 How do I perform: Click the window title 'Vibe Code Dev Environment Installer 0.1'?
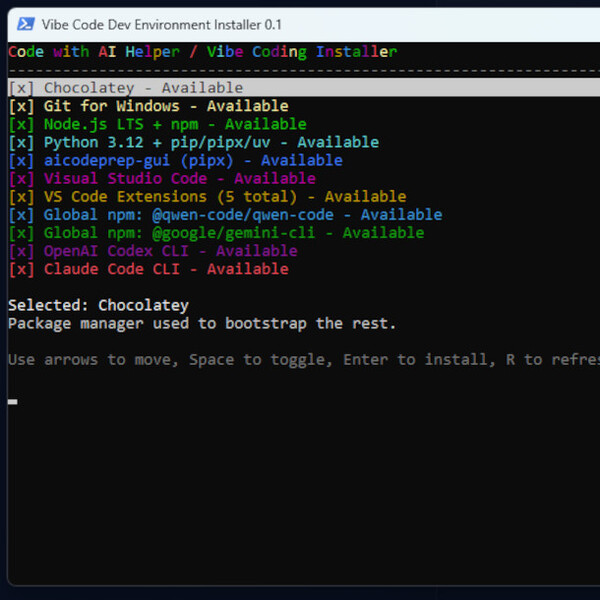pos(161,24)
